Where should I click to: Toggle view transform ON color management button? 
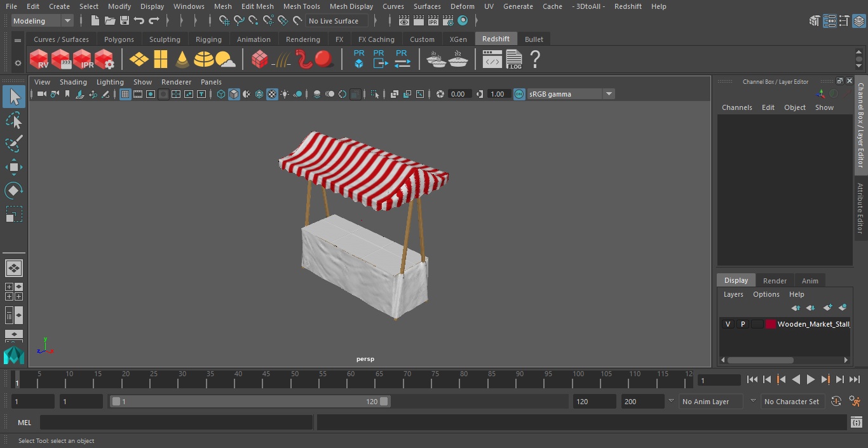519,94
